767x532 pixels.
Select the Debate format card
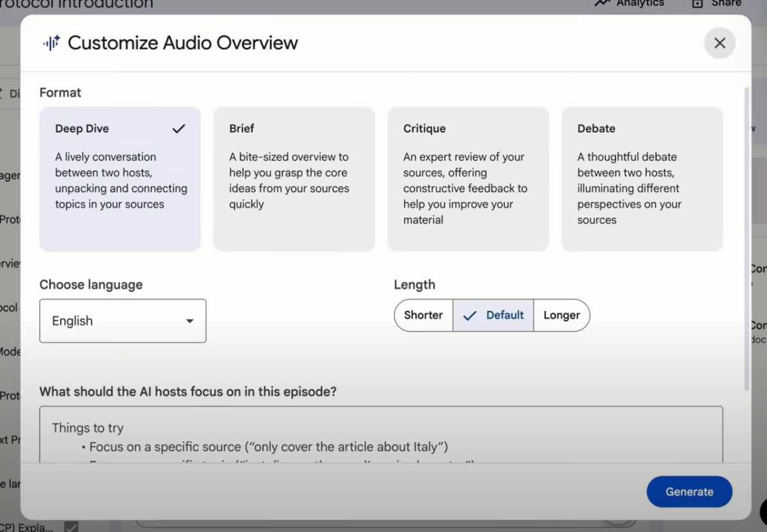tap(642, 179)
